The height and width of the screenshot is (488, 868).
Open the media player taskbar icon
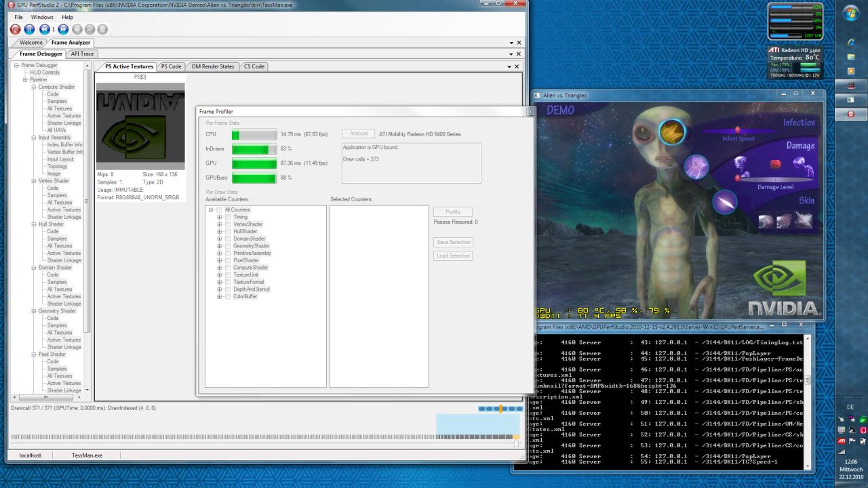[x=850, y=70]
